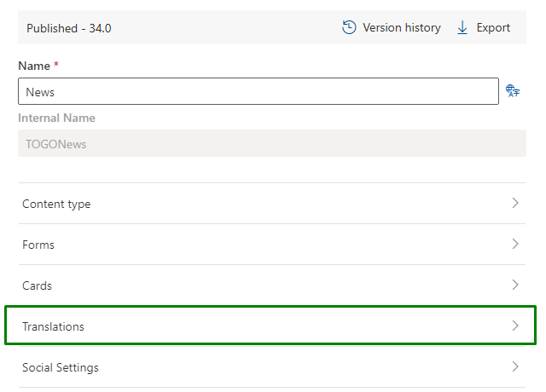Image resolution: width=546 pixels, height=392 pixels.
Task: Expand the Content type section
Action: point(272,204)
